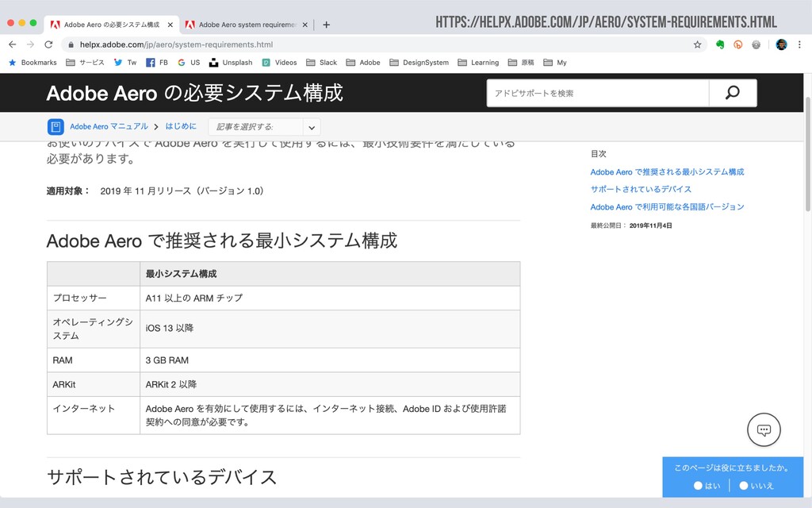Jump to Adobe Aero で利用可能な各国語バージョン link
Screen dimensions: 812x508
667,207
